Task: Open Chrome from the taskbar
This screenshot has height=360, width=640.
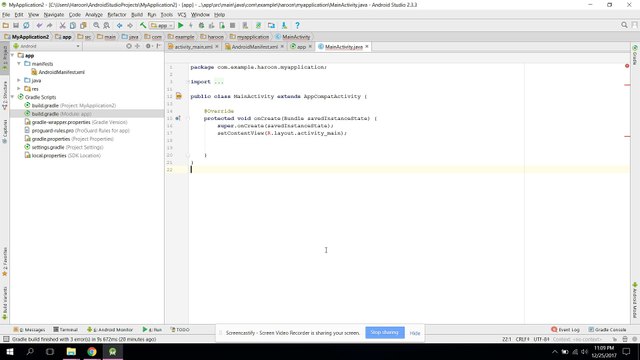Action: click(x=92, y=351)
